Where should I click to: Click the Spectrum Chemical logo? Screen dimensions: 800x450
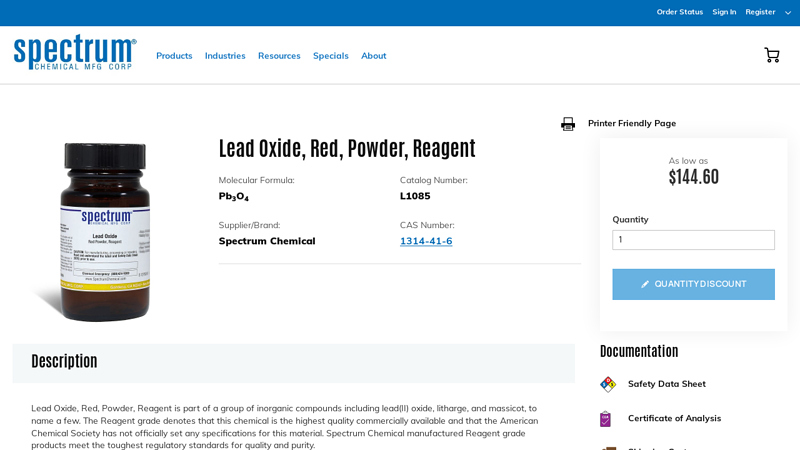coord(75,52)
